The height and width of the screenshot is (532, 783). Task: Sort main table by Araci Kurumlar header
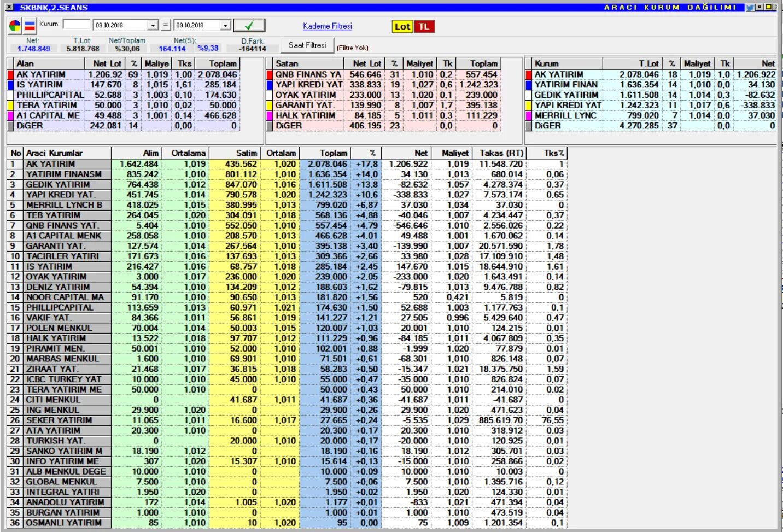[x=67, y=153]
